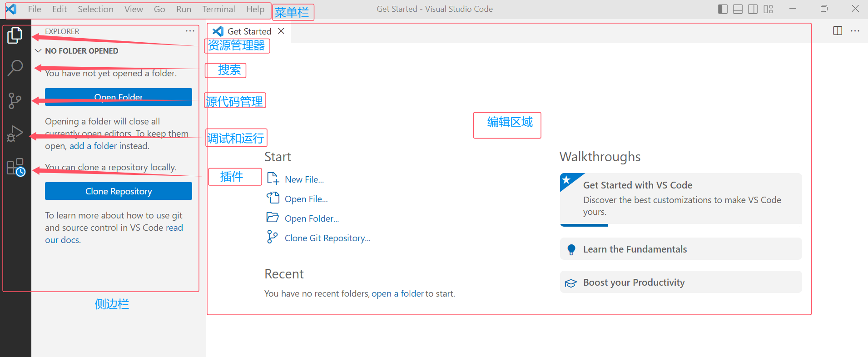Screen dimensions: 868x357
Task: Click the Open File... link
Action: pos(306,199)
